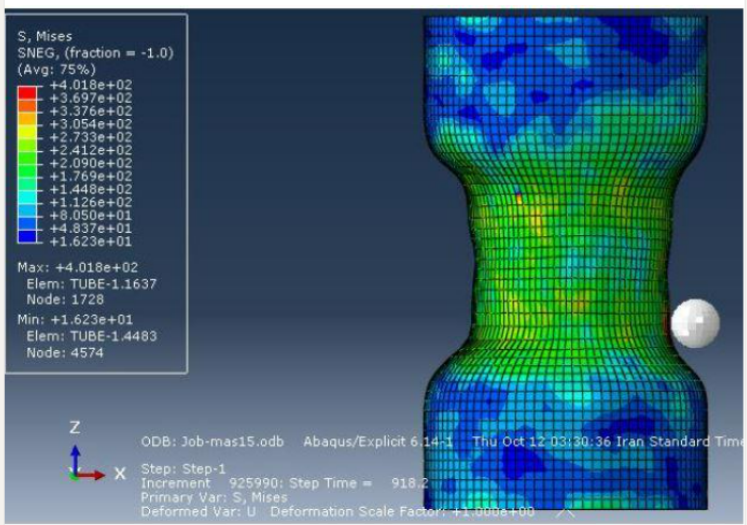Click the 'Node: 4574' line

(x=65, y=353)
